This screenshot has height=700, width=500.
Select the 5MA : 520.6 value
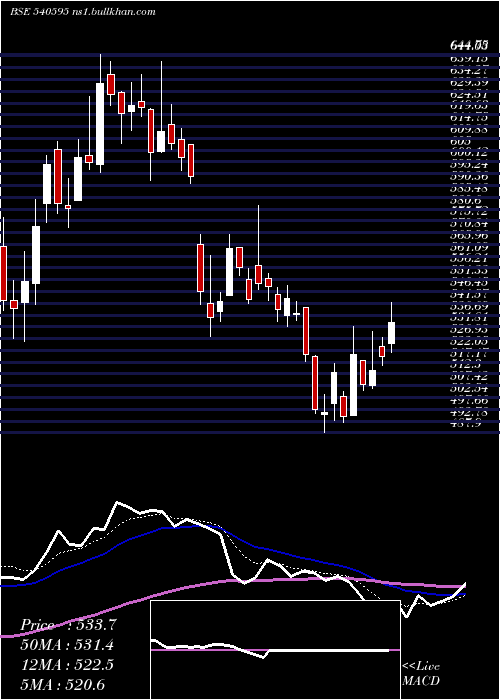point(62,684)
